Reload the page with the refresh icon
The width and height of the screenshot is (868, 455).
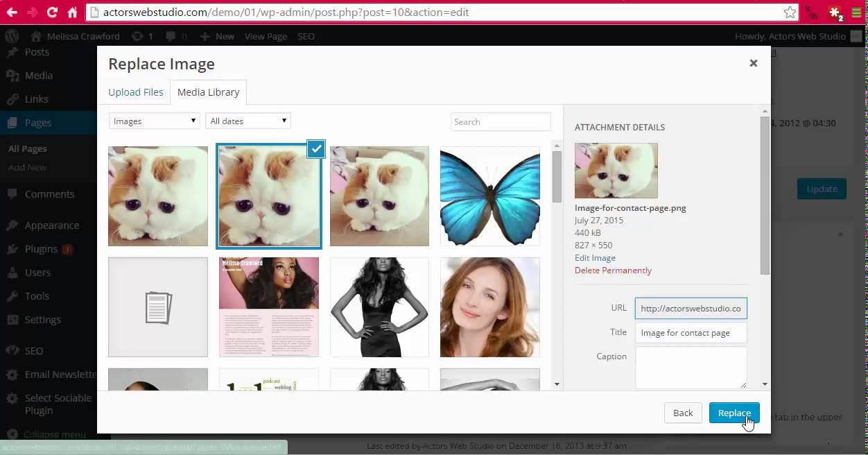[52, 12]
